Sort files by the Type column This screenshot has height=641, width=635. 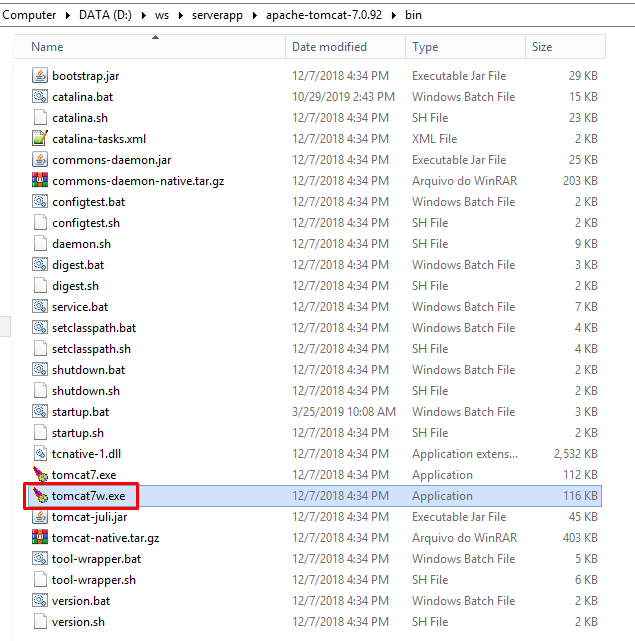pyautogui.click(x=465, y=47)
